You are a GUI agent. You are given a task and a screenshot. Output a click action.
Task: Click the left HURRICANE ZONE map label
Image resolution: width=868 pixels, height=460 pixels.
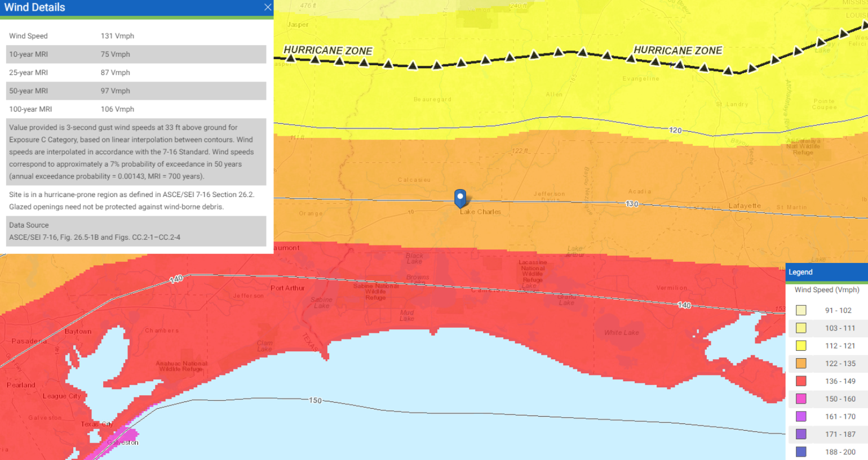pos(327,51)
